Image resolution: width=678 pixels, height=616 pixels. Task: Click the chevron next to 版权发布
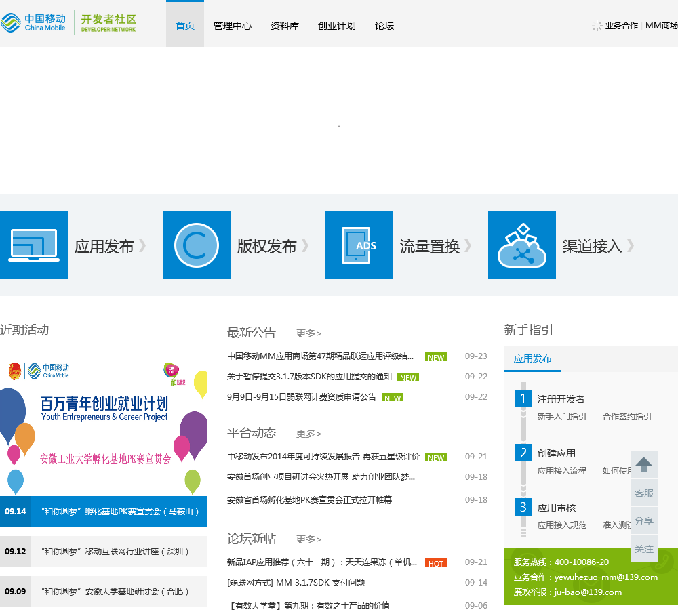click(305, 245)
